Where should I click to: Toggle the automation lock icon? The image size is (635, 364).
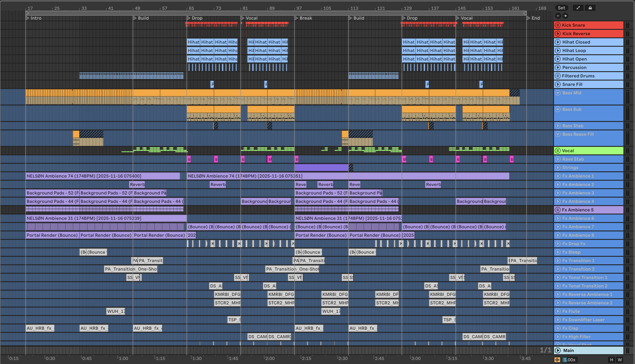(x=590, y=8)
